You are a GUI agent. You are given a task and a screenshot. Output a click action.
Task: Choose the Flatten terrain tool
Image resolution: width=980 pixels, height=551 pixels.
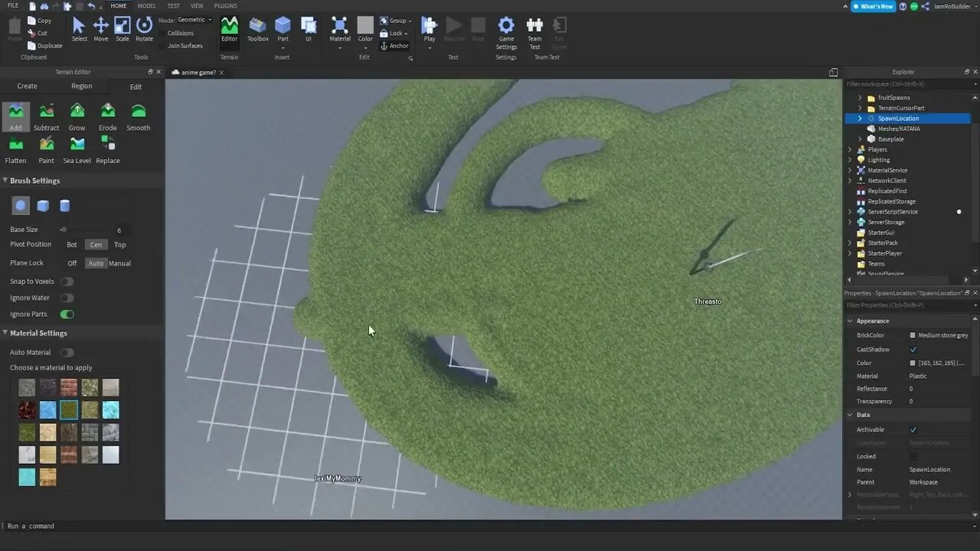tap(15, 150)
